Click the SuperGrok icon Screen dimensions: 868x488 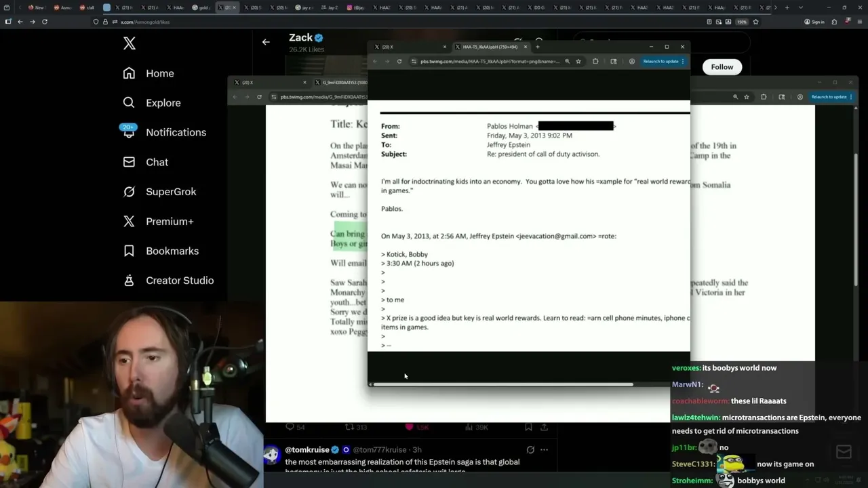tap(129, 192)
